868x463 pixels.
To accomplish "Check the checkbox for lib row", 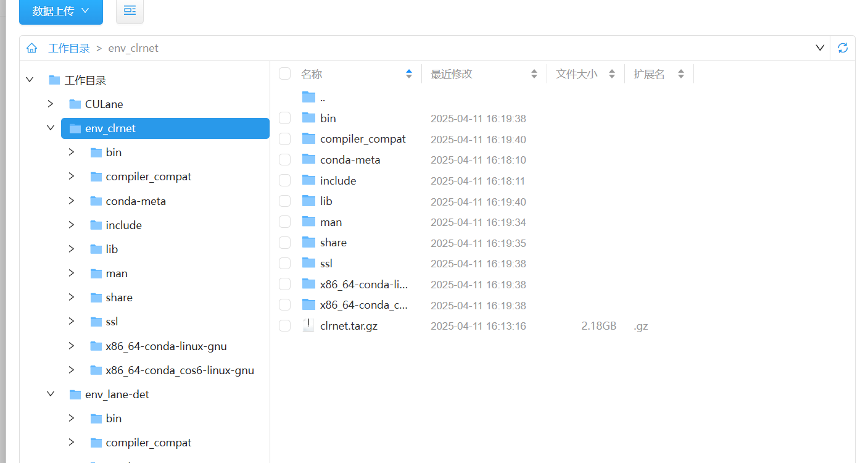I will 284,201.
